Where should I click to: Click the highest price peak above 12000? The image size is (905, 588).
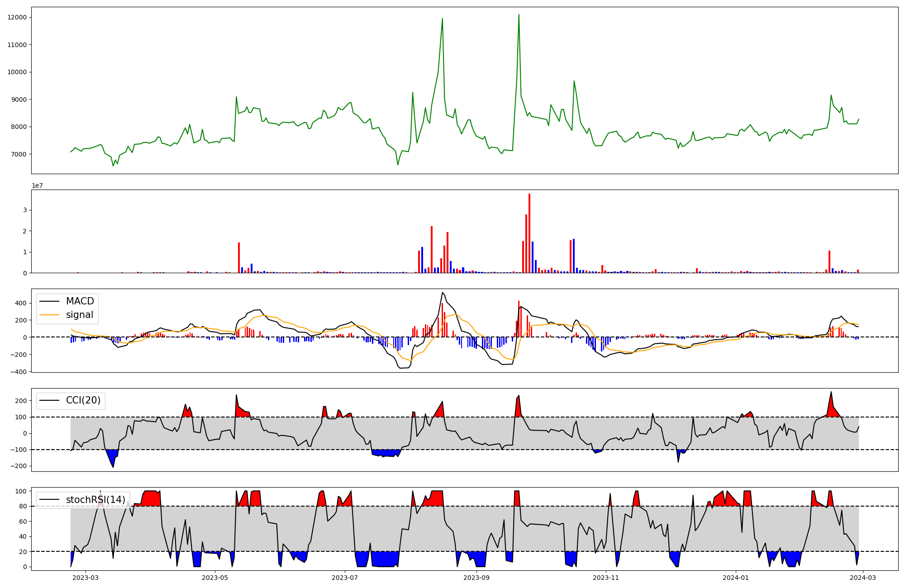(x=519, y=15)
